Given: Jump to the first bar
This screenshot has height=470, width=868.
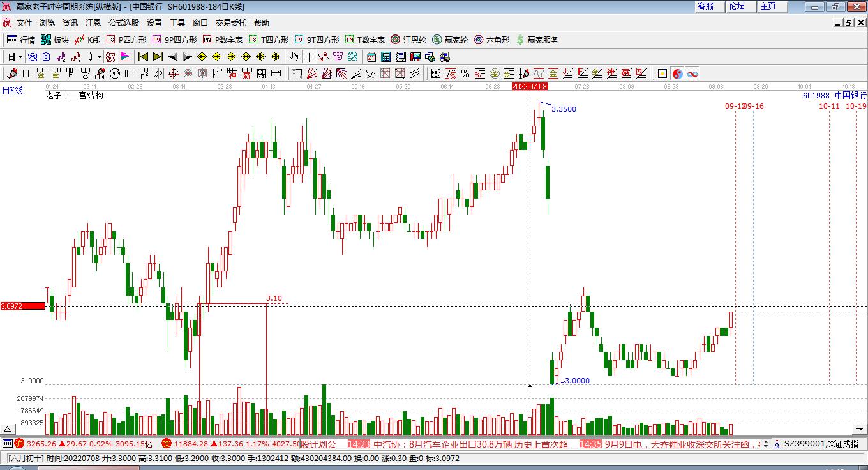Looking at the screenshot, I should (144, 57).
